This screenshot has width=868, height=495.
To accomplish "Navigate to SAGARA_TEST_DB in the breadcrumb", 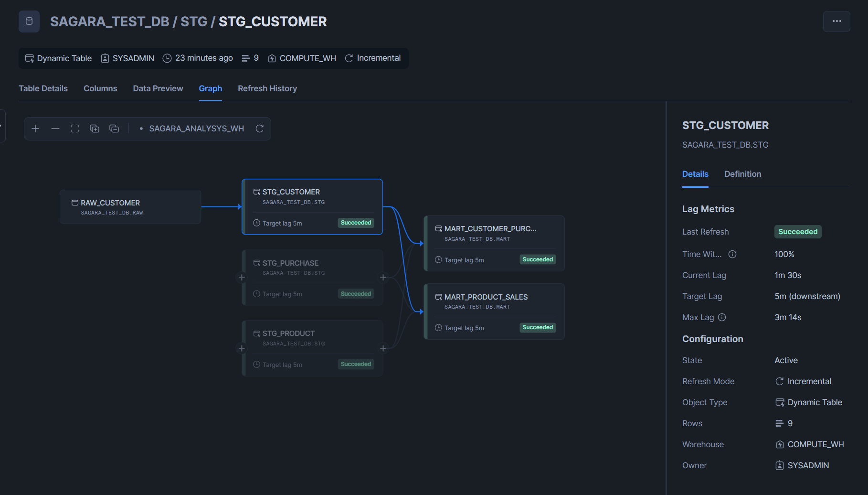I will 109,22.
